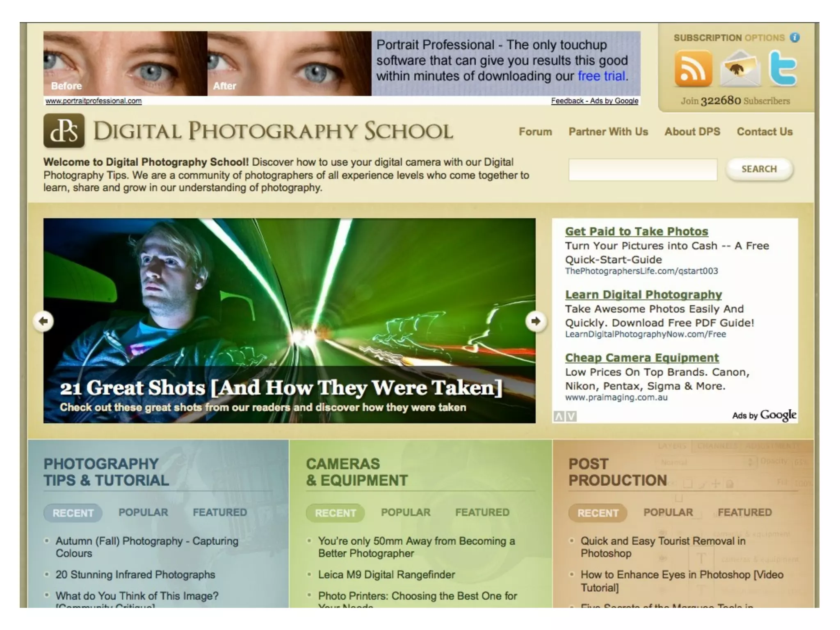The height and width of the screenshot is (630, 840).
Task: Click inside the search text field
Action: click(642, 169)
